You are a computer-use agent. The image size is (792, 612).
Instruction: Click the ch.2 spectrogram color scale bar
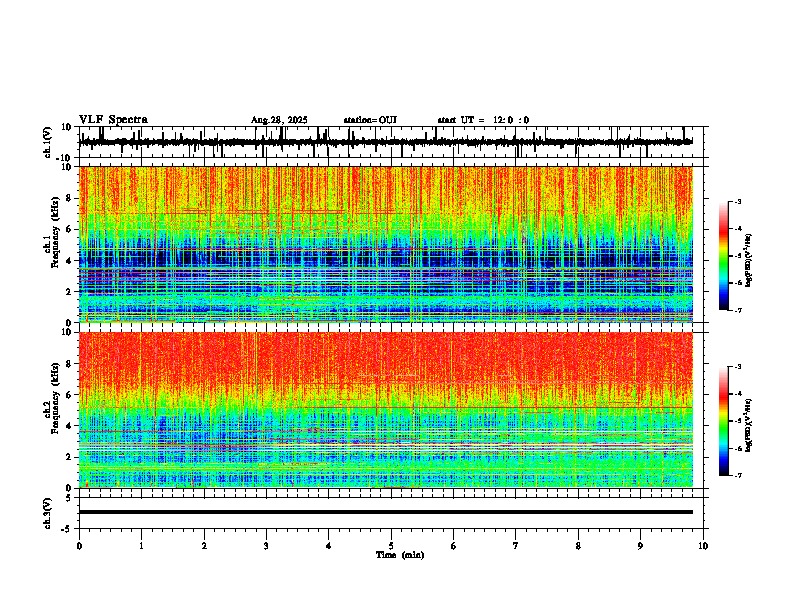point(724,421)
